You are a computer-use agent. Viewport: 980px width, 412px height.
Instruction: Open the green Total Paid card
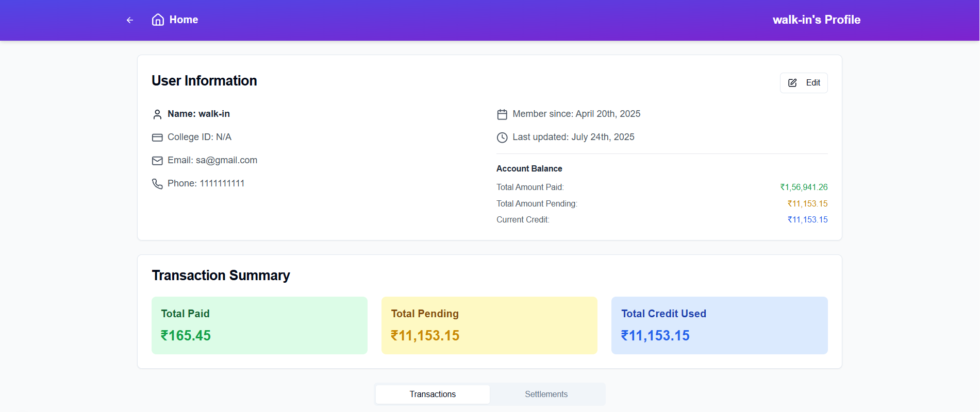click(x=259, y=325)
